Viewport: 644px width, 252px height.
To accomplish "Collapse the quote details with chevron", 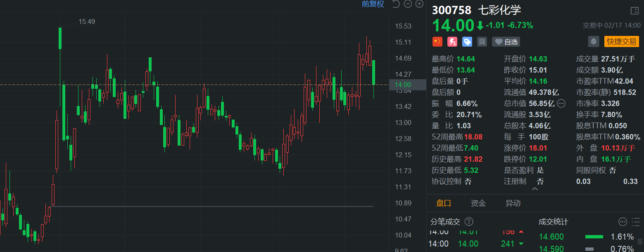I will 535,189.
